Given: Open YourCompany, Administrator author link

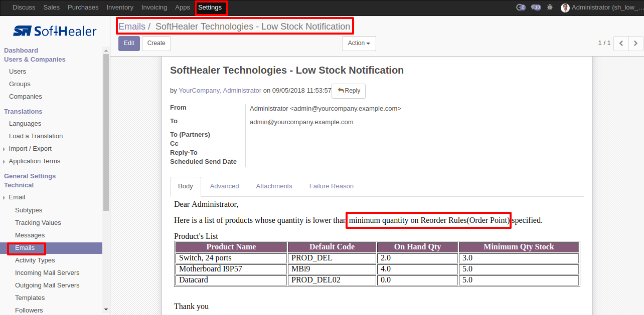Looking at the screenshot, I should [220, 91].
